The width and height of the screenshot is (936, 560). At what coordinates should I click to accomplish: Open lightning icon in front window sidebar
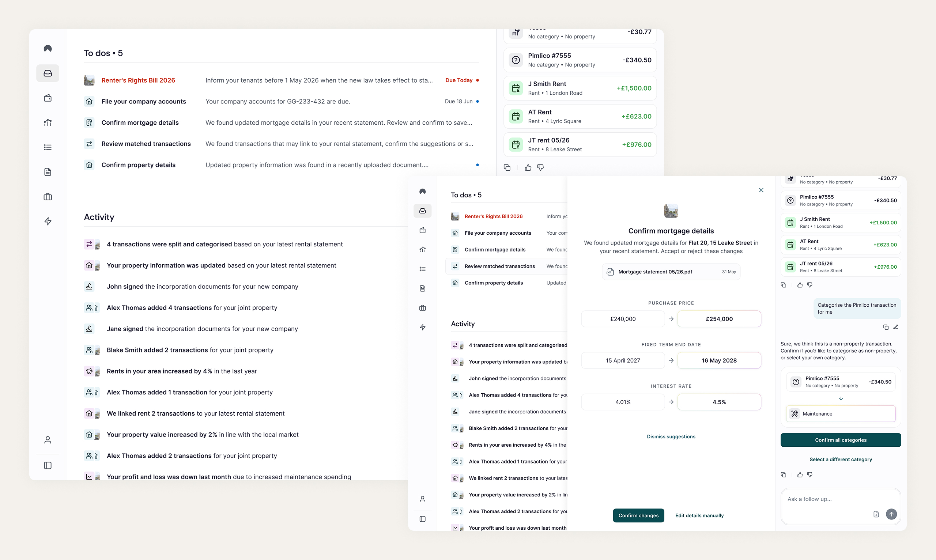pyautogui.click(x=422, y=327)
